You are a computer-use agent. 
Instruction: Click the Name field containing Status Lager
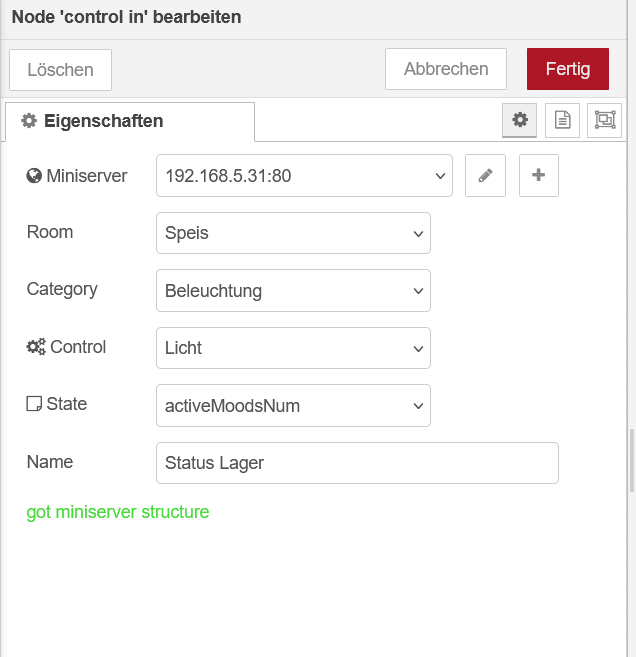357,463
